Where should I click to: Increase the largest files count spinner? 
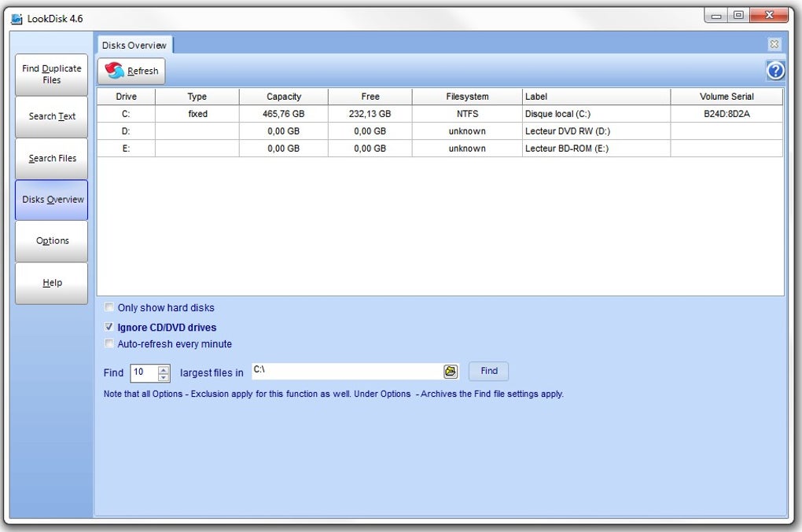click(x=164, y=369)
